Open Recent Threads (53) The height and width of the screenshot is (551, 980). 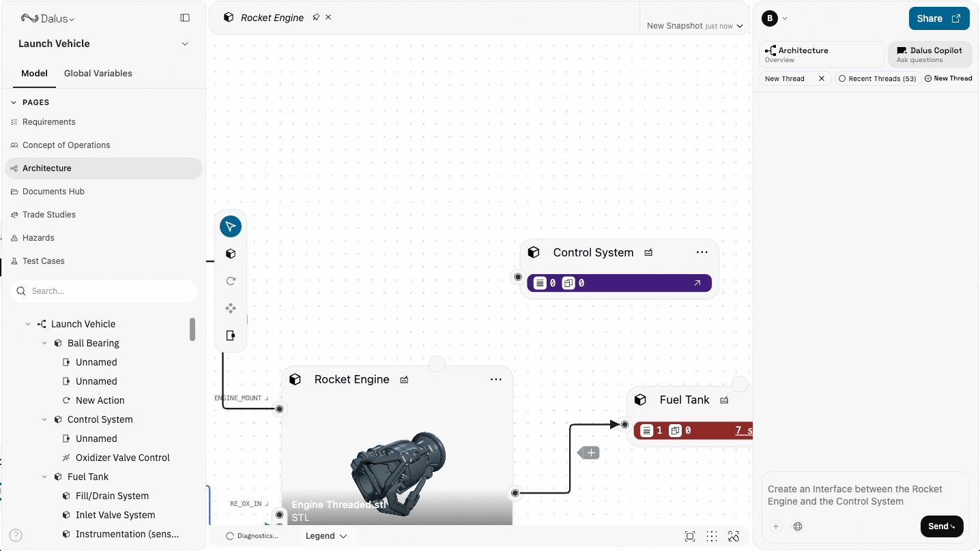[877, 78]
